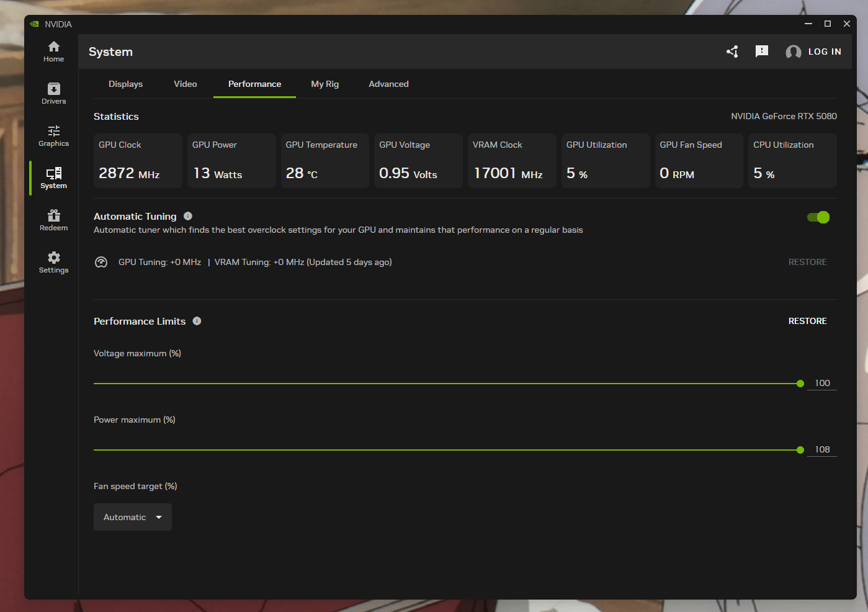Select the Performance tab
The width and height of the screenshot is (868, 612).
pos(254,84)
